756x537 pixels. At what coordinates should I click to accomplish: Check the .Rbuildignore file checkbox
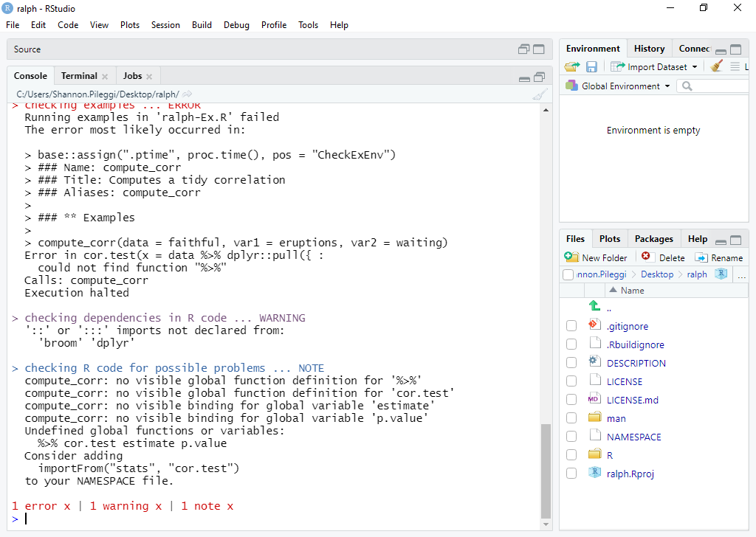point(571,344)
